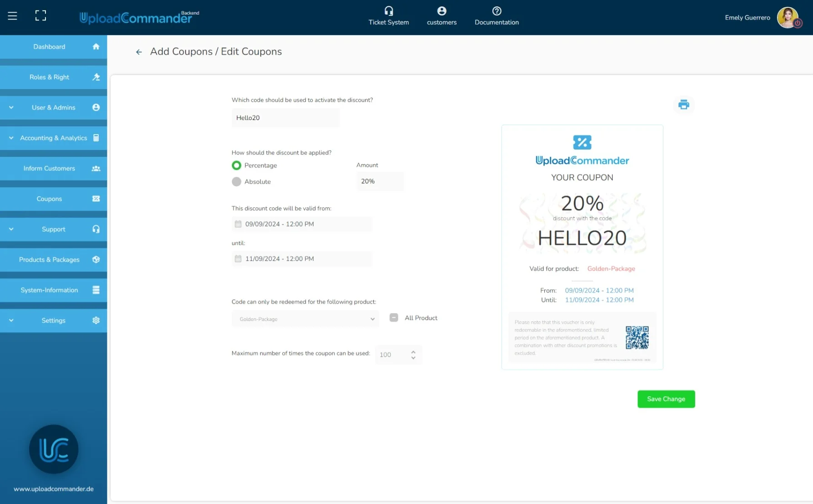Click the UploadCommander Backend logo
Screen dimensions: 813x504
click(x=139, y=17)
